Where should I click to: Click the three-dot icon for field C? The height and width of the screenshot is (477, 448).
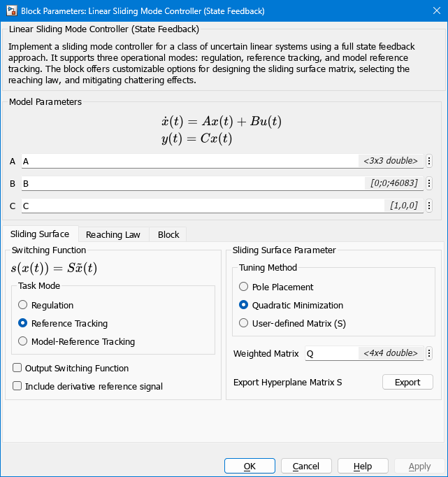(x=428, y=206)
